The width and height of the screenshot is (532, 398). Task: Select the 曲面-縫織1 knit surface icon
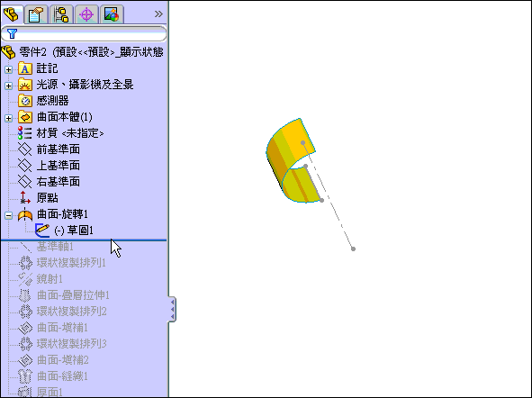[25, 376]
